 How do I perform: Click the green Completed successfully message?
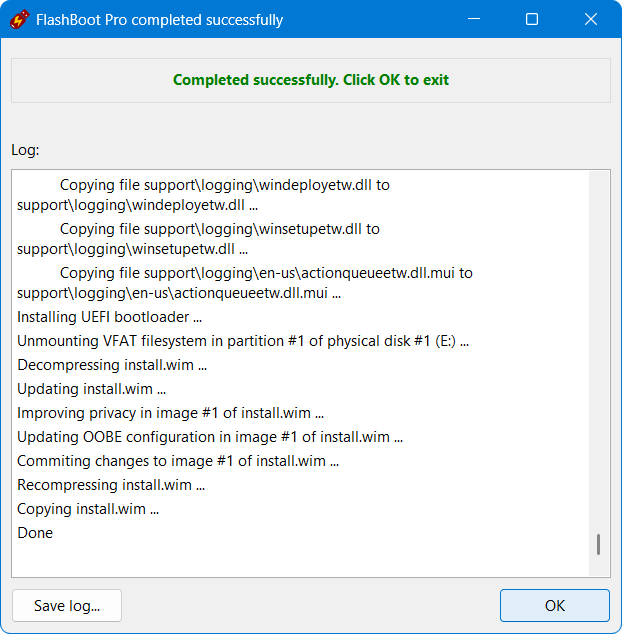click(311, 80)
